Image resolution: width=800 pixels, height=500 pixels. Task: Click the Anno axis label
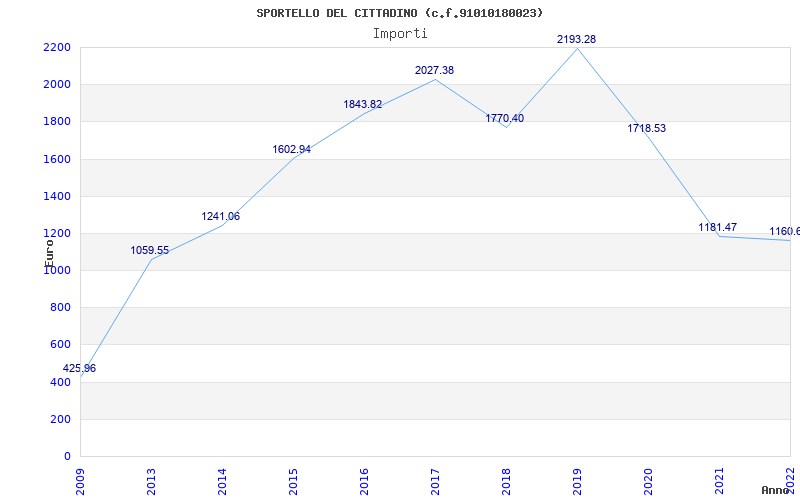pos(776,490)
